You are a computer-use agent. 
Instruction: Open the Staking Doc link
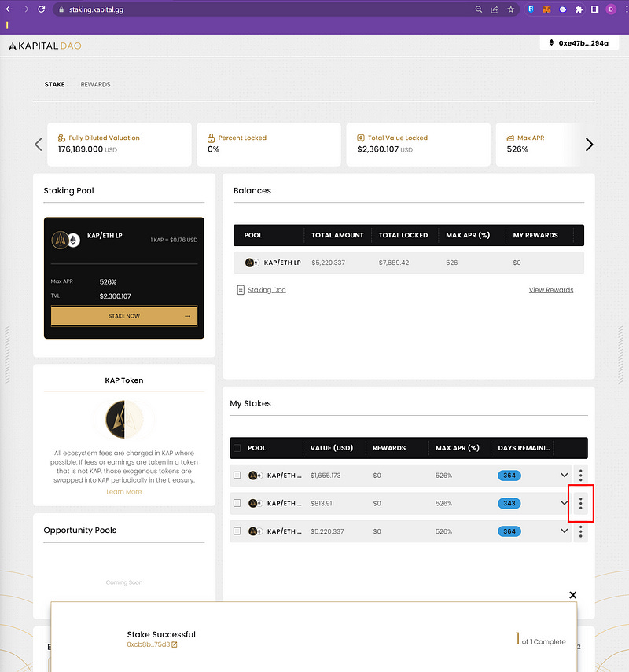(267, 290)
